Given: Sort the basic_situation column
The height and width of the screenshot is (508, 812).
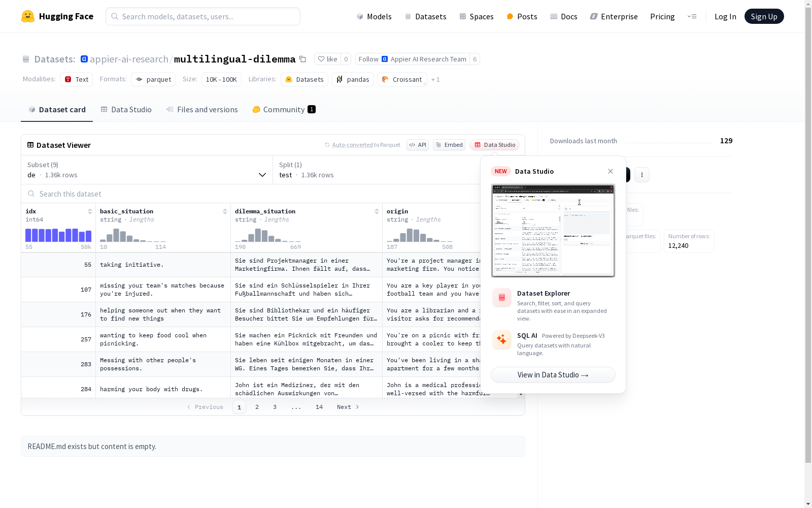Looking at the screenshot, I should 225,211.
